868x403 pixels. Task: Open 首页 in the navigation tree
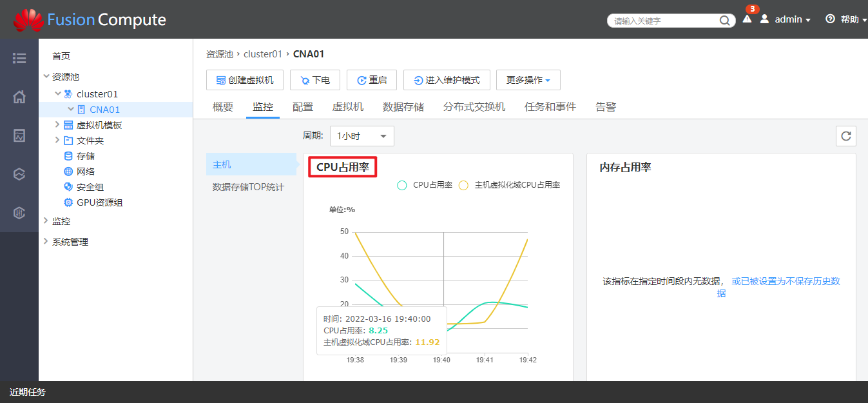[x=61, y=56]
